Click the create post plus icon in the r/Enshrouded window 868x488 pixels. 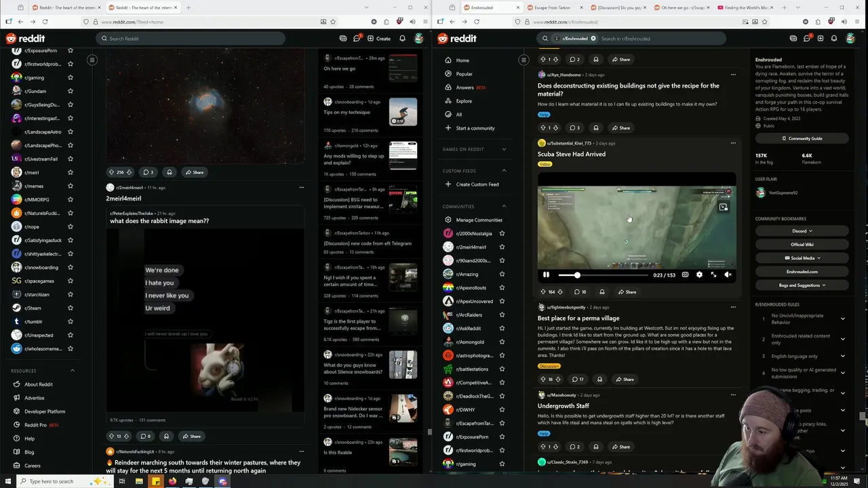coord(821,39)
